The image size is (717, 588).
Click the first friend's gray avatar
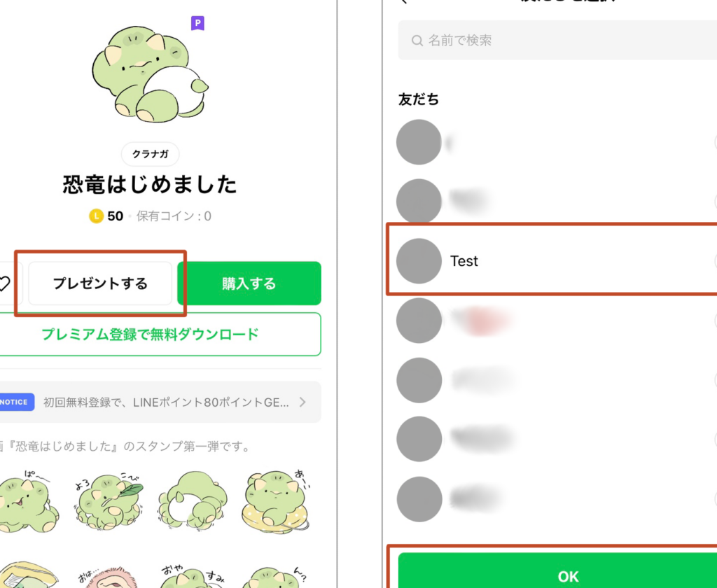(419, 142)
